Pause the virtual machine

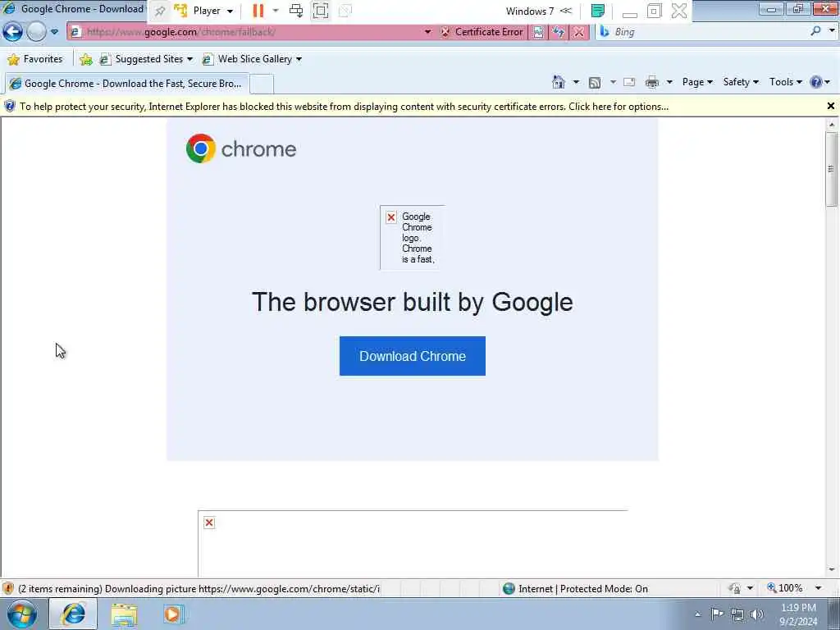[258, 11]
